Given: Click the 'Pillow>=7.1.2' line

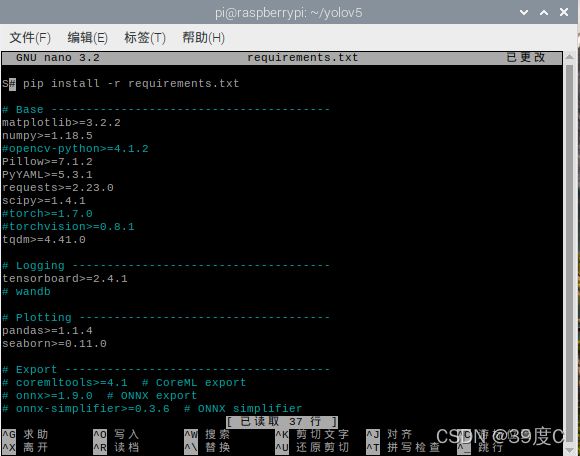Looking at the screenshot, I should click(47, 162).
